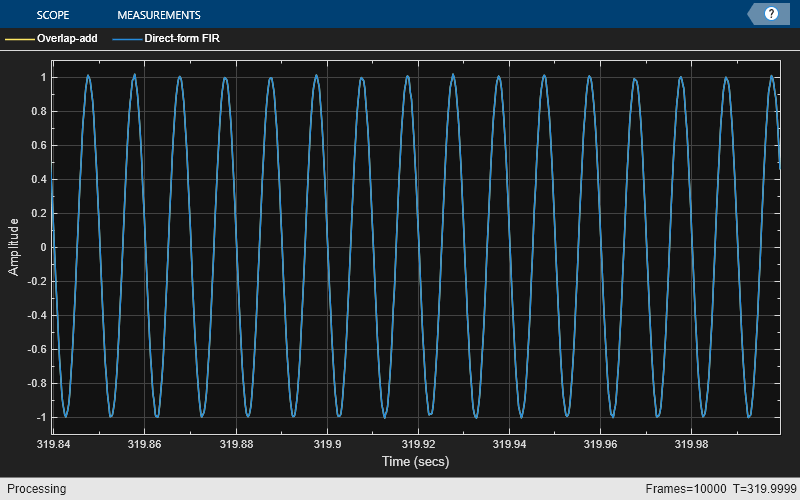Click the 319.9 x-axis tick label
This screenshot has width=800, height=500.
click(x=327, y=444)
